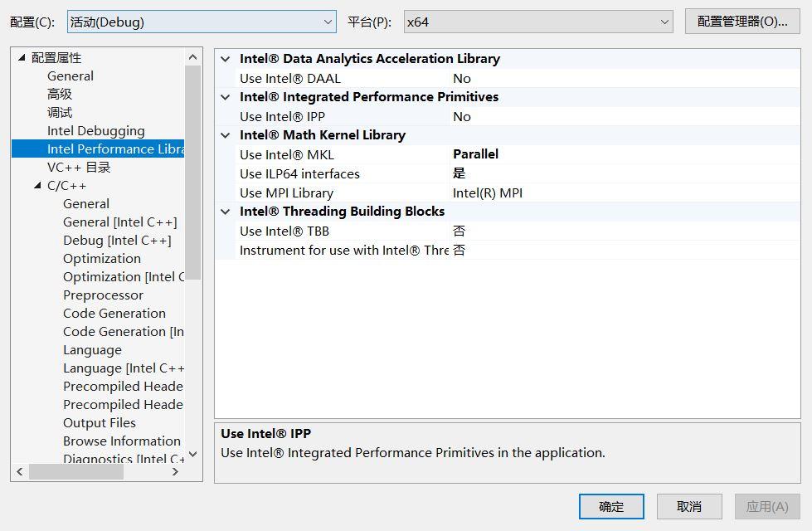Image resolution: width=812 pixels, height=531 pixels.
Task: Click the 确定 button to confirm
Action: coord(610,506)
